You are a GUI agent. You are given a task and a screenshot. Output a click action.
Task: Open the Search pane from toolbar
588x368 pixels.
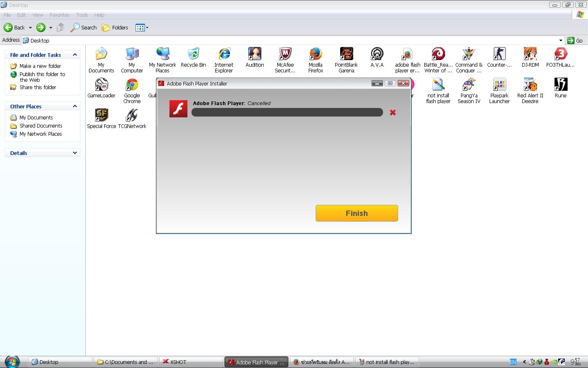pyautogui.click(x=83, y=27)
